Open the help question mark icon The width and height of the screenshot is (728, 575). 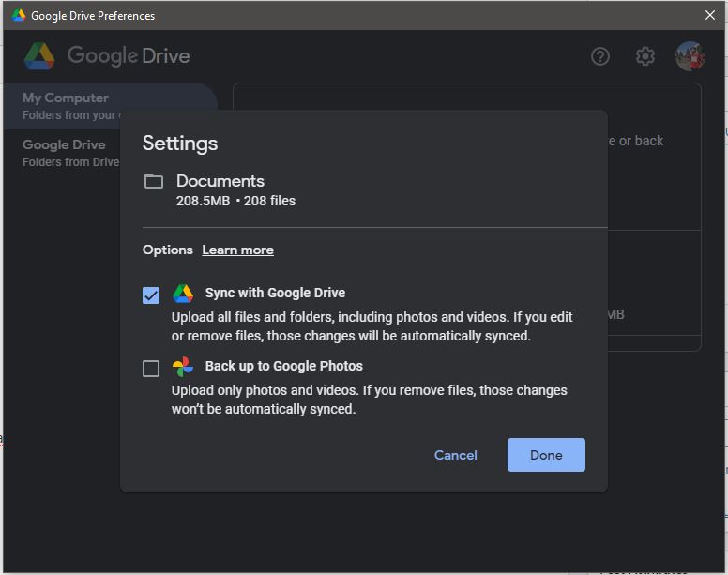click(x=599, y=56)
